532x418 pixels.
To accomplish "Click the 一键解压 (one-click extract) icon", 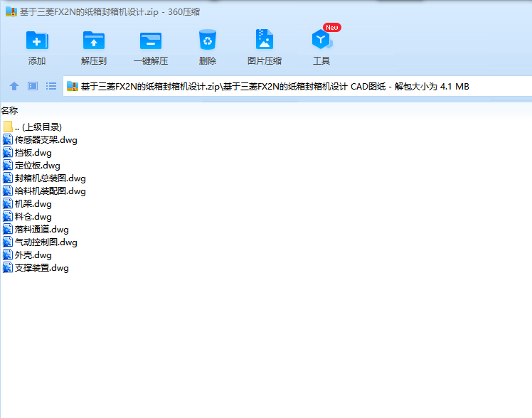I will (151, 41).
